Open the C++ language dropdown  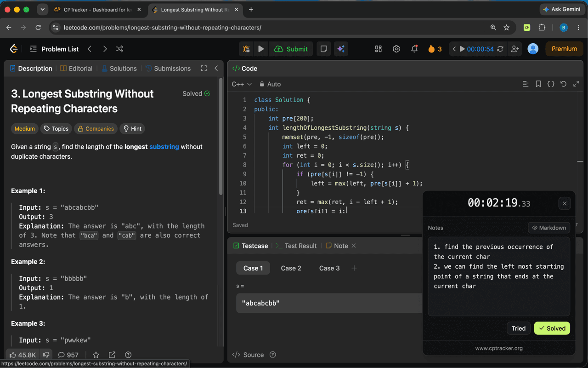(x=242, y=84)
